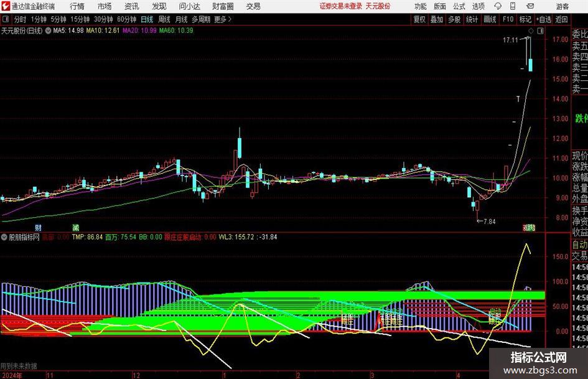Click the blue 财 marker on chart
Viewport: 588px width, 379px height.
pyautogui.click(x=38, y=227)
